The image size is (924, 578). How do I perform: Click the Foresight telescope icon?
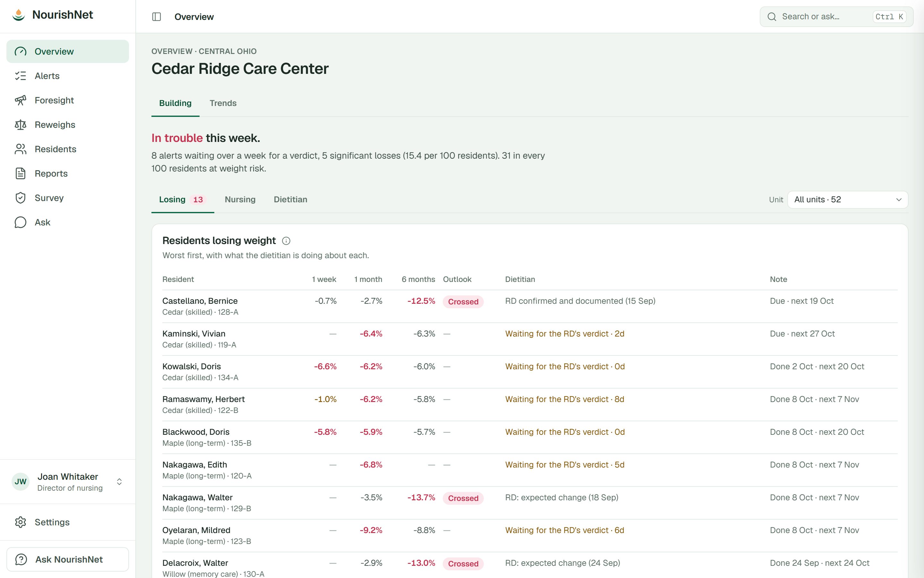tap(21, 100)
